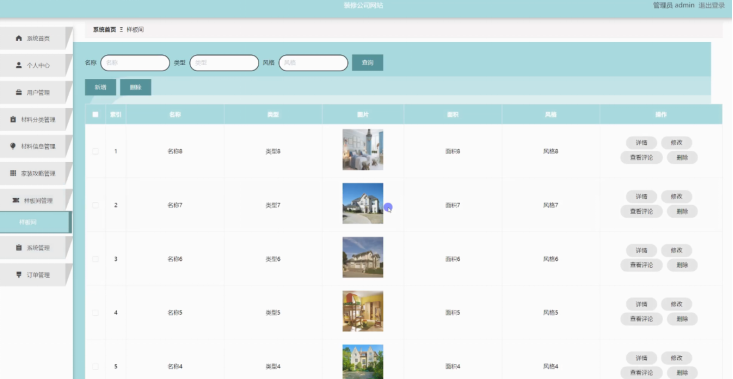Image resolution: width=733 pixels, height=379 pixels.
Task: Click 详情 for row 名称8
Action: pos(641,143)
